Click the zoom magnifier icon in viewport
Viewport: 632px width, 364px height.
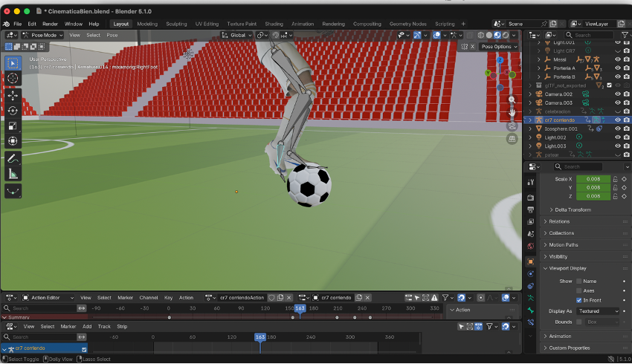click(x=512, y=100)
